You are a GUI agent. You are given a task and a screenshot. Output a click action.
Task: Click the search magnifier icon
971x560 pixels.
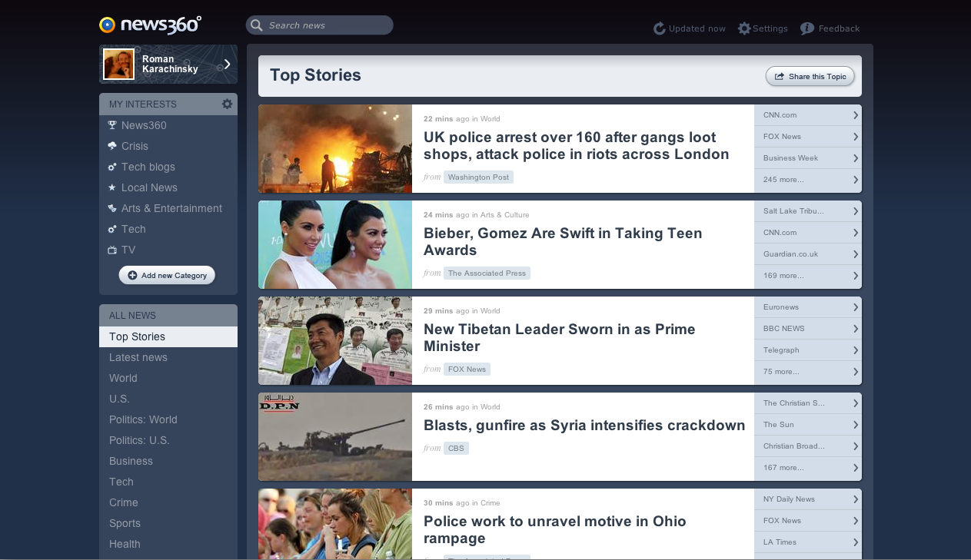(257, 25)
